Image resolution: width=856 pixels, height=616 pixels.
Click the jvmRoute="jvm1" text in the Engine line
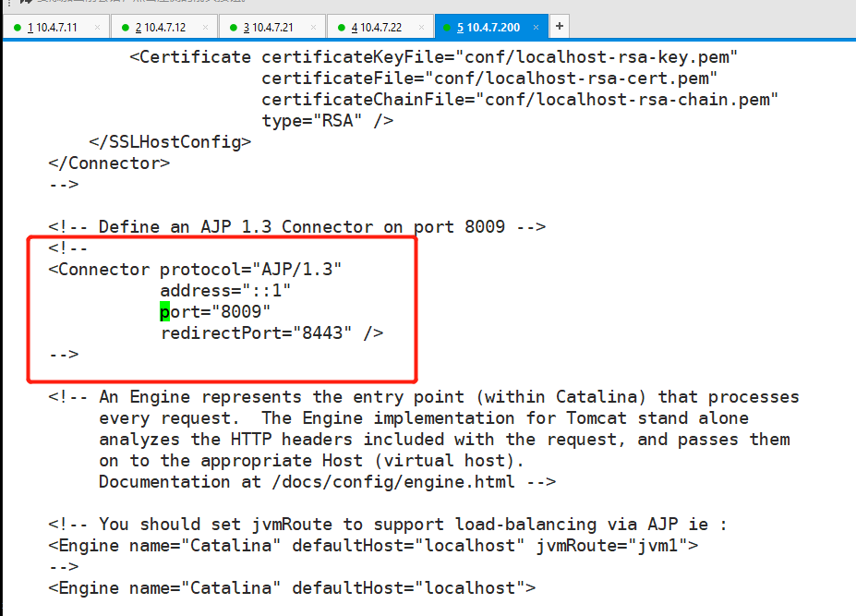(613, 545)
